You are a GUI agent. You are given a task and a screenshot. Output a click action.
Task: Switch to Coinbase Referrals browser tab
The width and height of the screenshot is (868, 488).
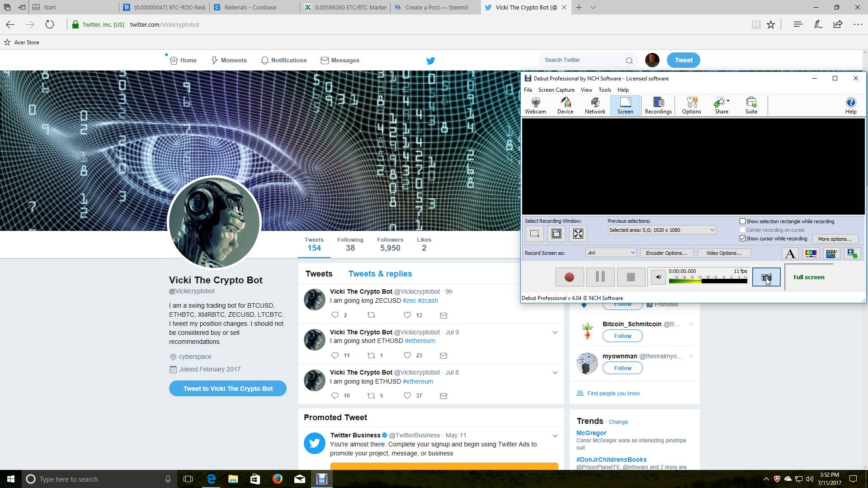click(254, 7)
